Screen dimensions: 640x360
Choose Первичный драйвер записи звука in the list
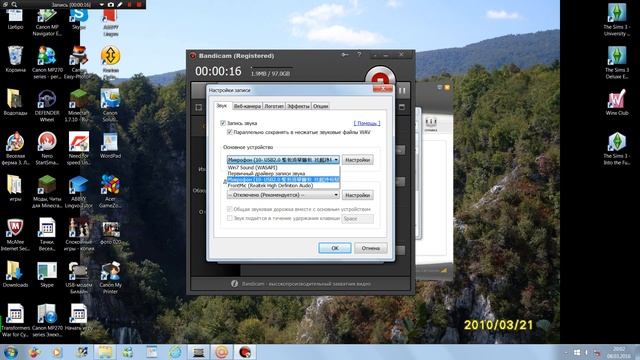tap(283, 173)
